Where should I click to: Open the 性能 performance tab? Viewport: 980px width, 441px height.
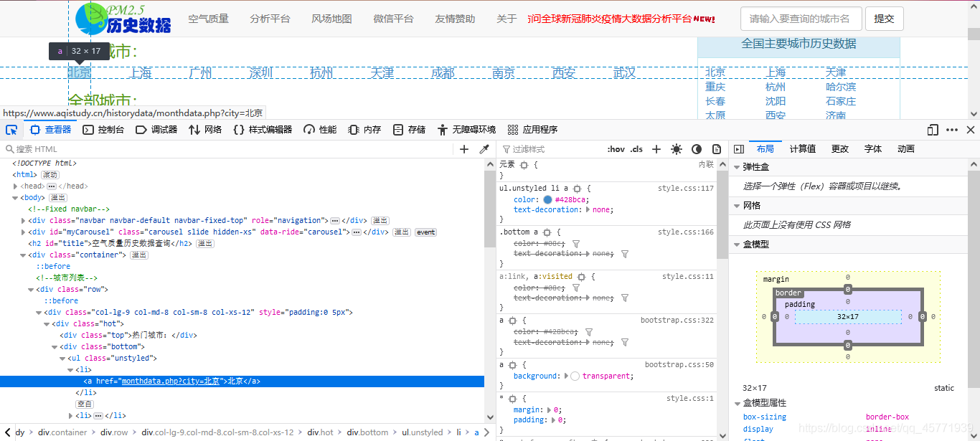(320, 130)
